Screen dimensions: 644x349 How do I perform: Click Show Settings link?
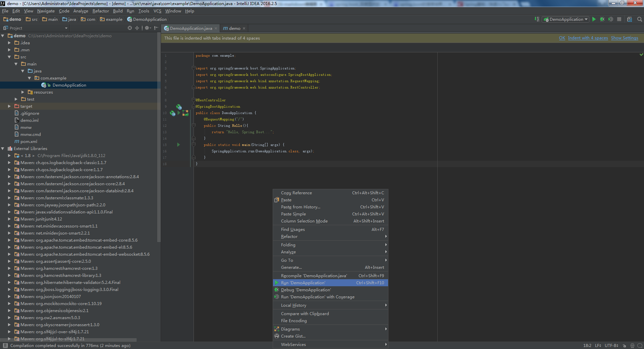[625, 38]
